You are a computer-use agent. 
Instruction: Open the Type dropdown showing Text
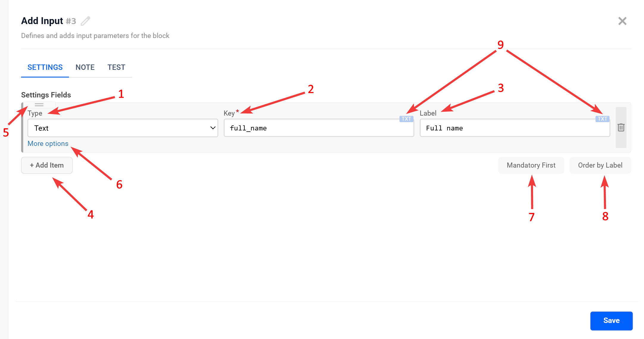119,128
